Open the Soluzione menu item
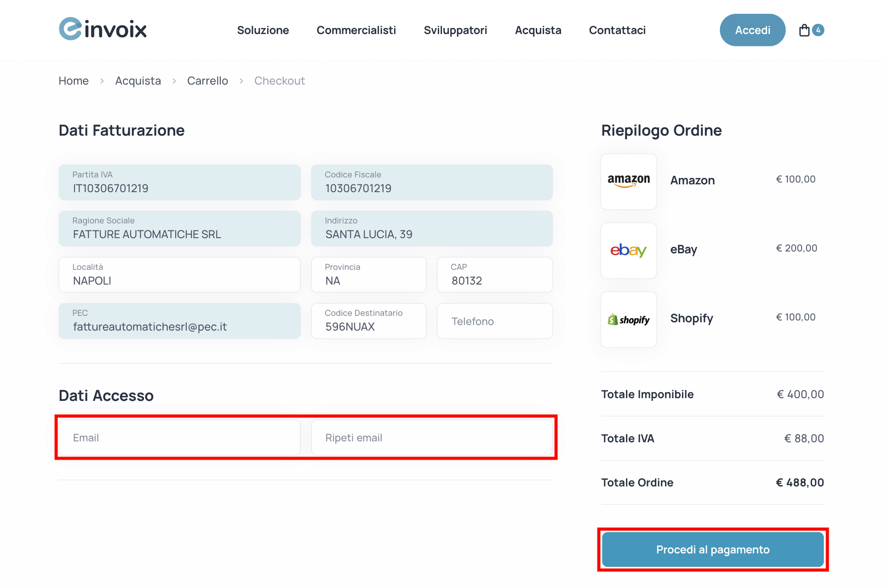This screenshot has height=588, width=883. (x=263, y=30)
